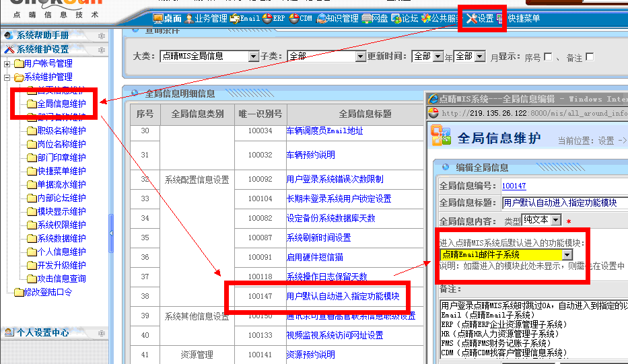
Task: Open the 子类 subcategory dropdown
Action: pos(359,57)
